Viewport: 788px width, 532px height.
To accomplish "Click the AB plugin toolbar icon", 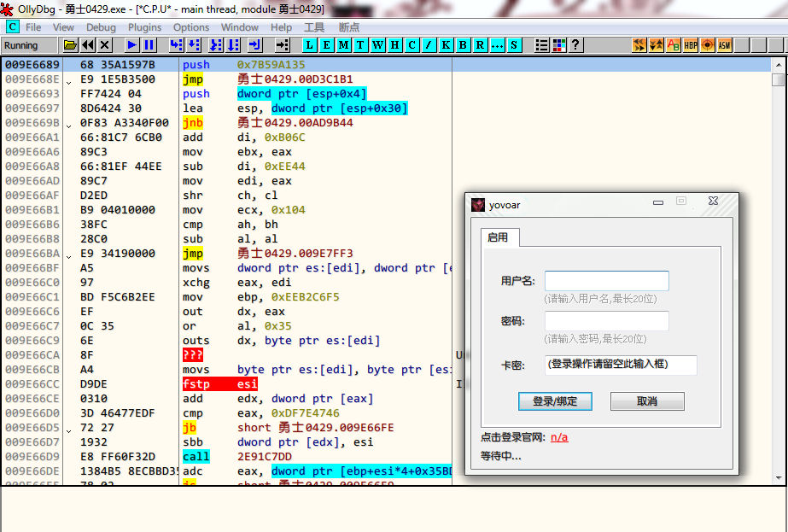I will coord(674,45).
